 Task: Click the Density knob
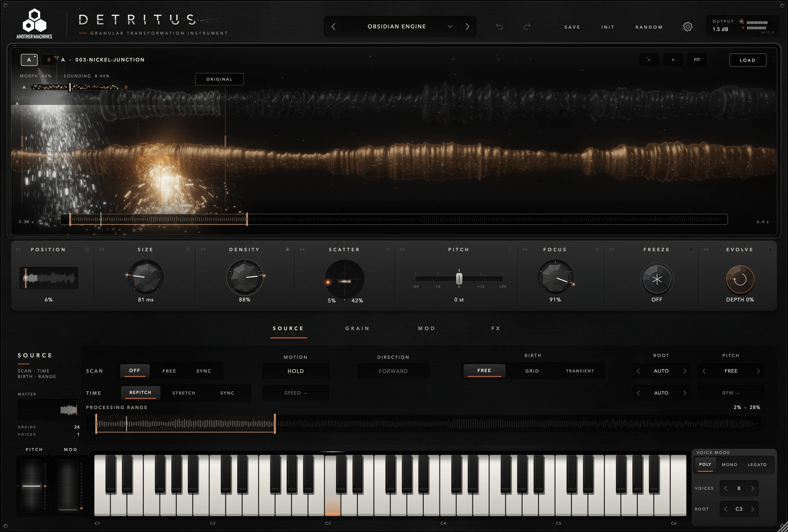point(244,277)
